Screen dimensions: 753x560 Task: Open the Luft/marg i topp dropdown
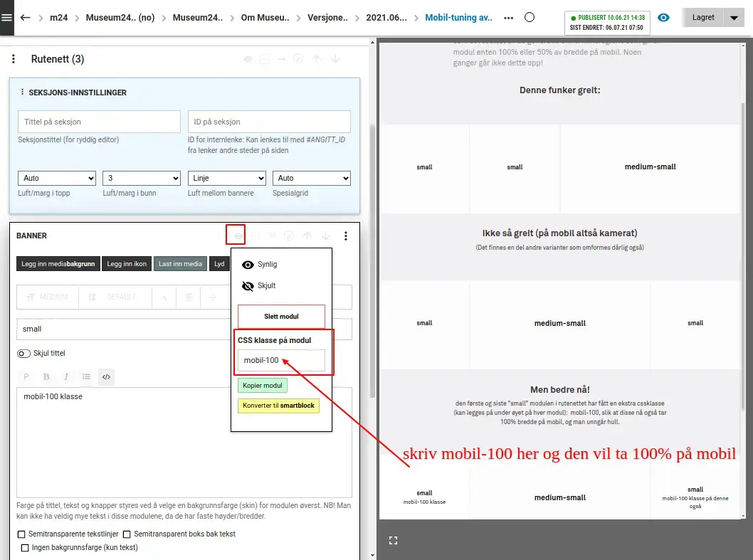56,178
